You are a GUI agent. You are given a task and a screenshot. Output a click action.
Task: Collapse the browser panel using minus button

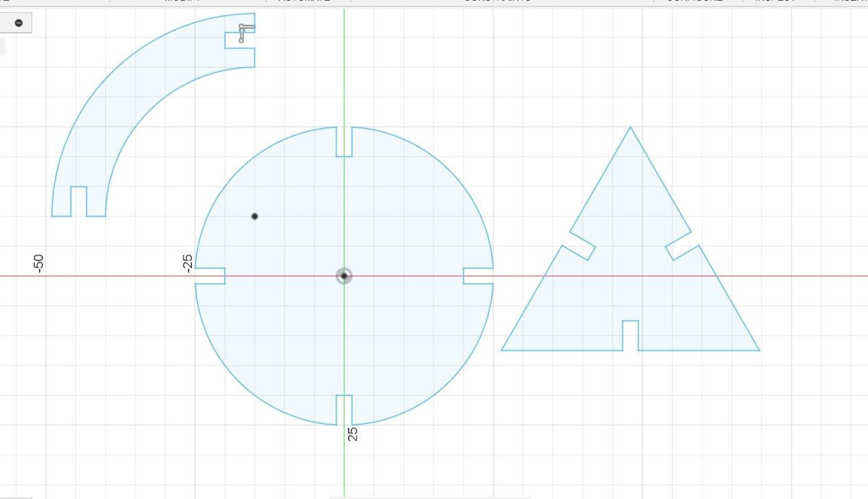pyautogui.click(x=18, y=23)
